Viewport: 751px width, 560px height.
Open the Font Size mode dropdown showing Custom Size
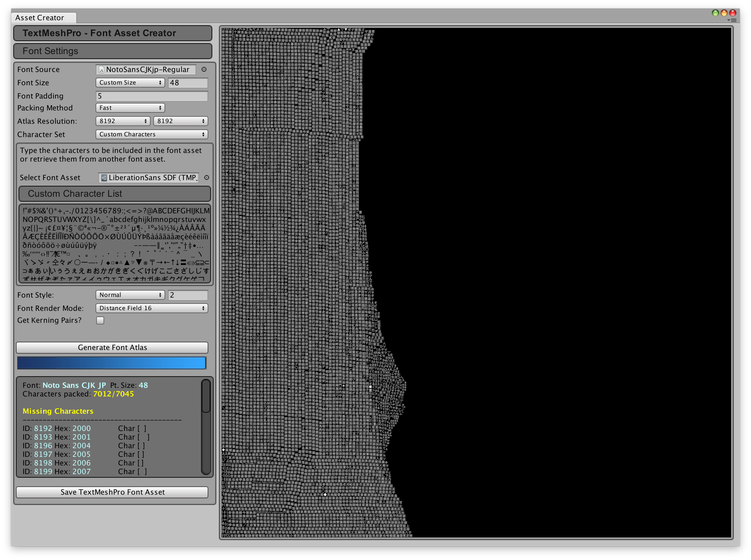(130, 82)
